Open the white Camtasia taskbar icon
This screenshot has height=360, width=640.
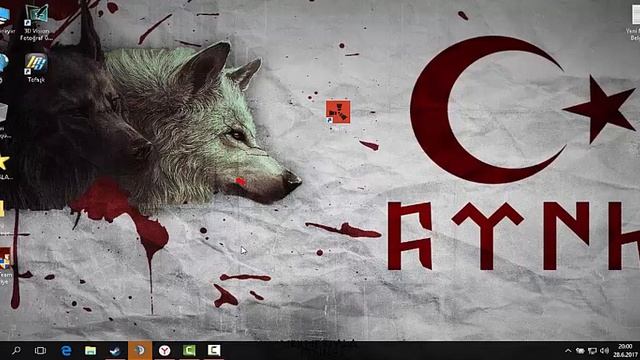click(214, 350)
